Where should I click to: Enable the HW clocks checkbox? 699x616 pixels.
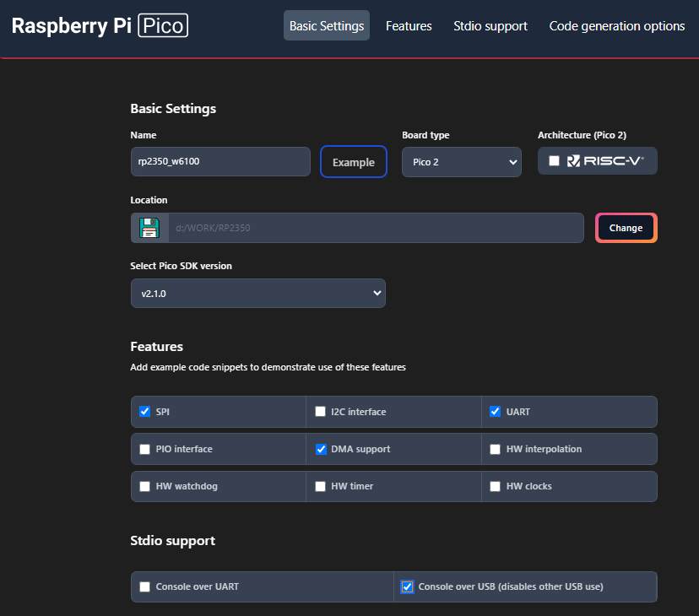point(495,486)
